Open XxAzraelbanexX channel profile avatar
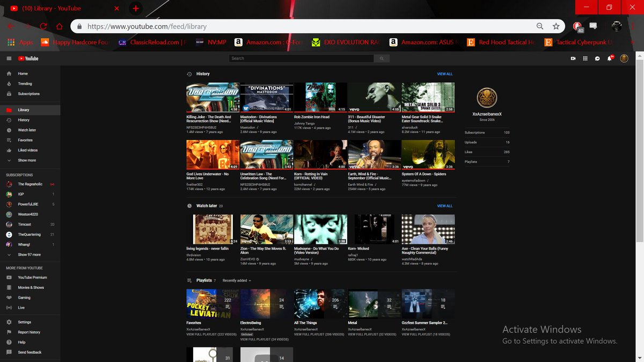Viewport: 644px width, 362px height. click(487, 98)
